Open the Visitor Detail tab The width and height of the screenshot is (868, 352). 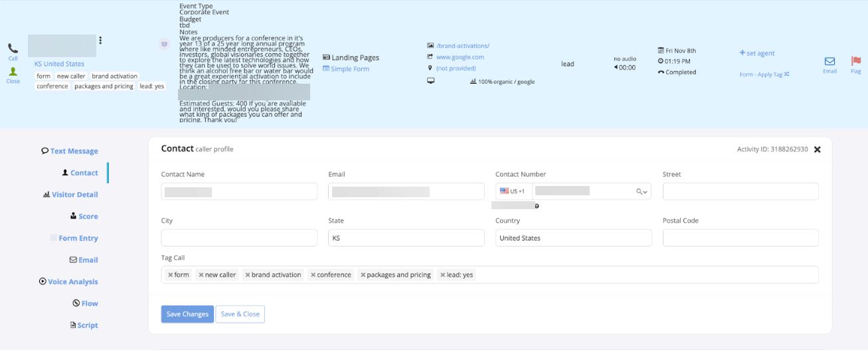pyautogui.click(x=70, y=195)
